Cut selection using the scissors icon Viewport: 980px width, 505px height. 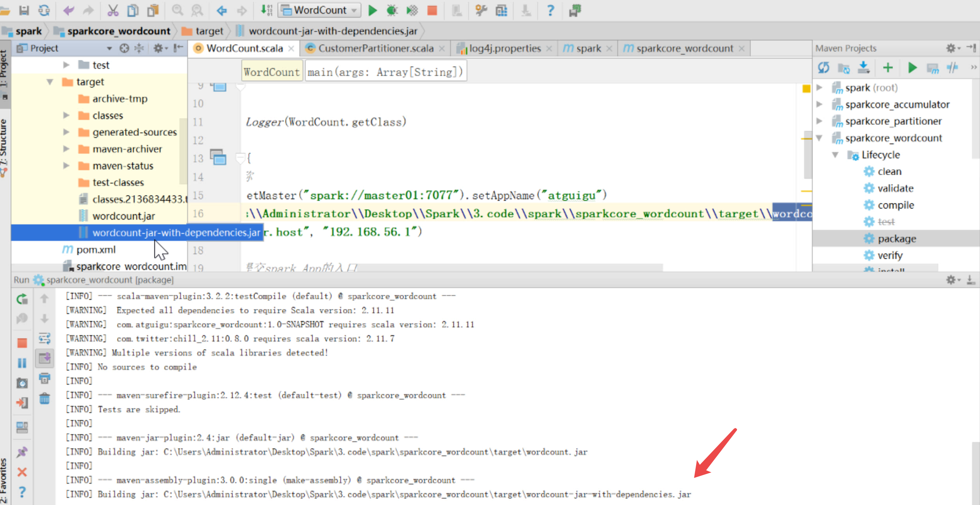pos(113,10)
